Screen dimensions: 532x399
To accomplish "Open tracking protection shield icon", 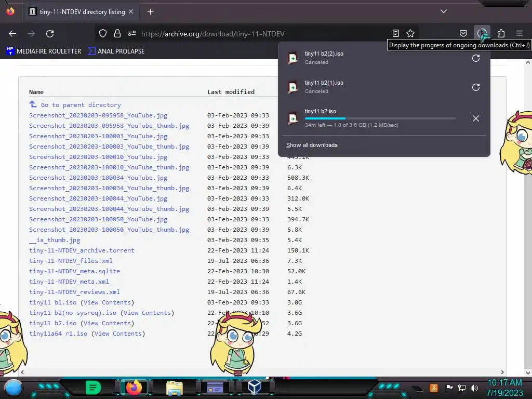I will [103, 33].
